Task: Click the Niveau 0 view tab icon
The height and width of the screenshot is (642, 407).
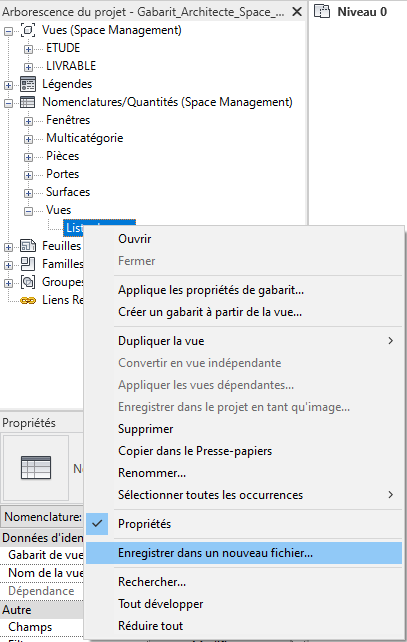Action: pyautogui.click(x=322, y=11)
